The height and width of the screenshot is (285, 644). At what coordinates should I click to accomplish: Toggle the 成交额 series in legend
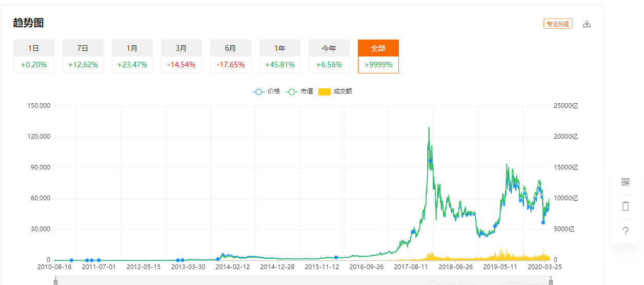335,91
